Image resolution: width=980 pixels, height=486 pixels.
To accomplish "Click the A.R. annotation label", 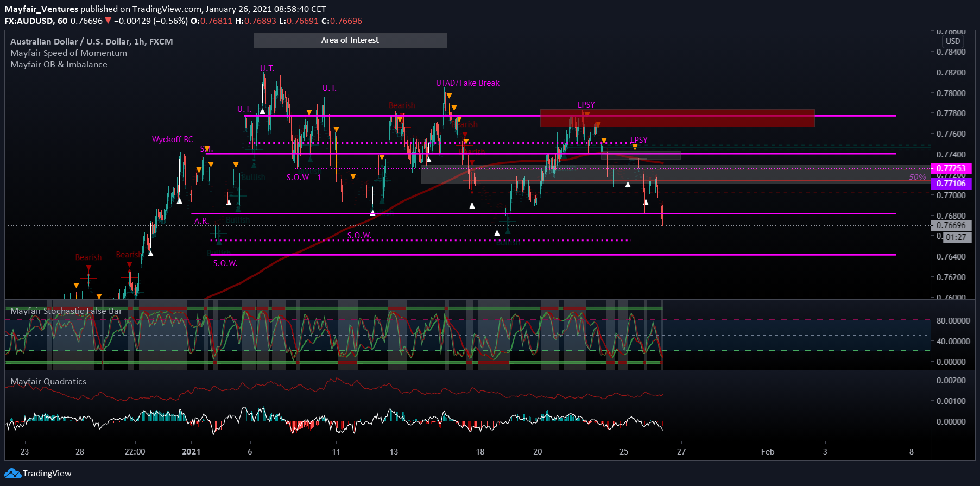I will click(201, 221).
